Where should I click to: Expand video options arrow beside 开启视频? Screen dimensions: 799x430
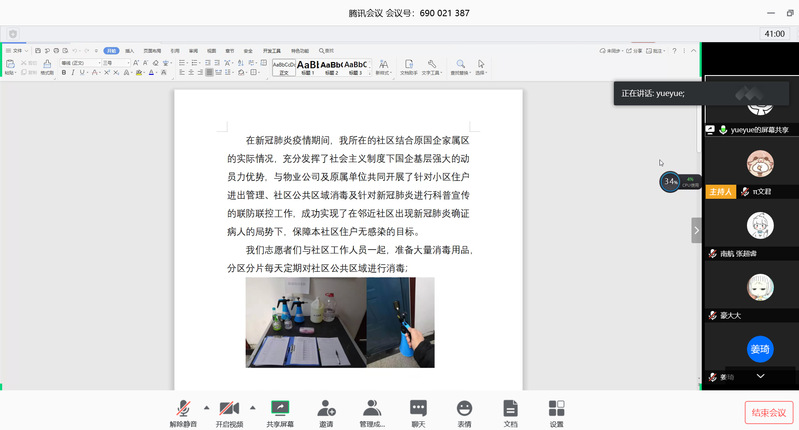click(252, 407)
